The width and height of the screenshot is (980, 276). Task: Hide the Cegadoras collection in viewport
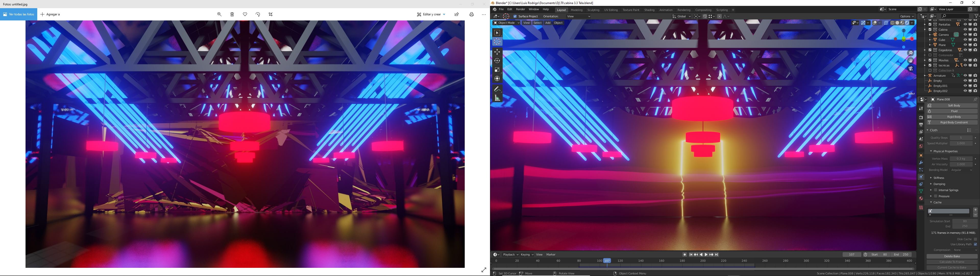point(965,50)
